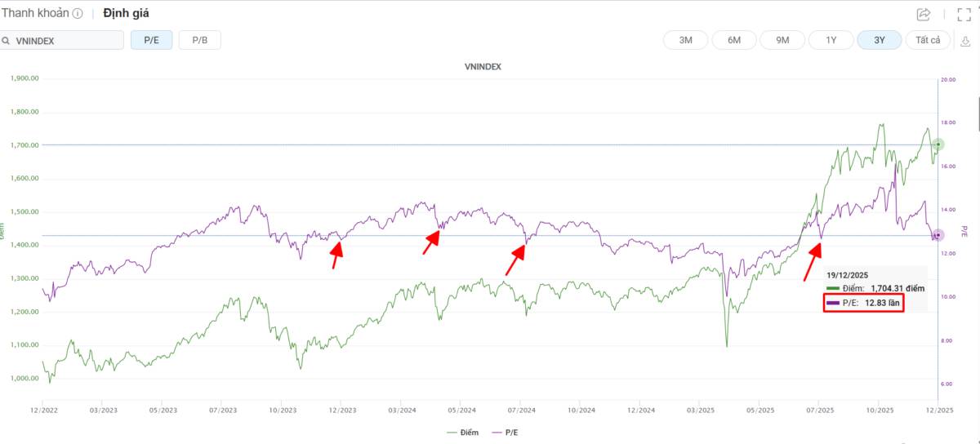Download the chart data
This screenshot has height=444, width=980.
pyautogui.click(x=964, y=41)
